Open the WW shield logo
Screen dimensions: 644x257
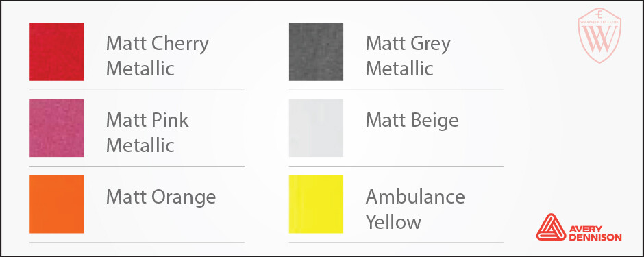click(x=599, y=36)
